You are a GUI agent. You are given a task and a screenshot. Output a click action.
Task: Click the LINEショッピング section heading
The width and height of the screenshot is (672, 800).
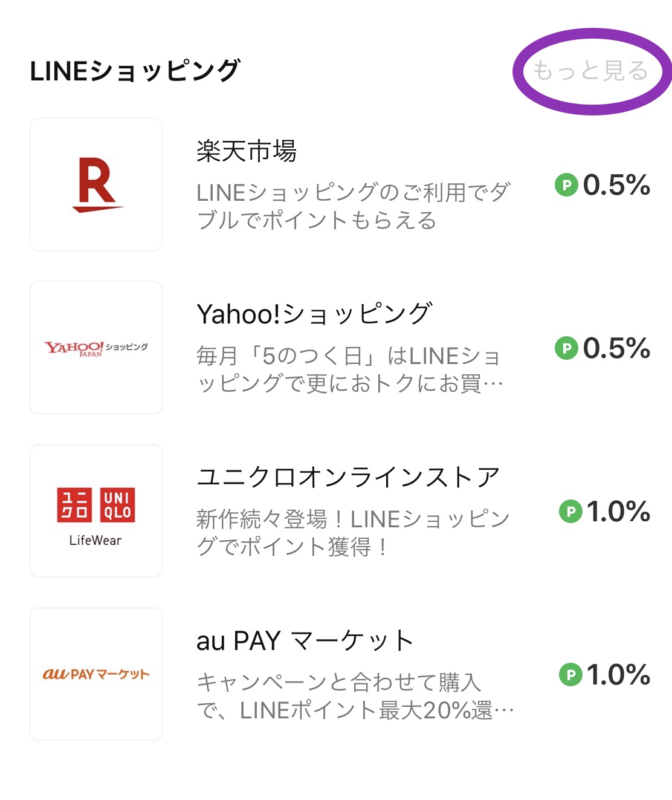tap(135, 71)
